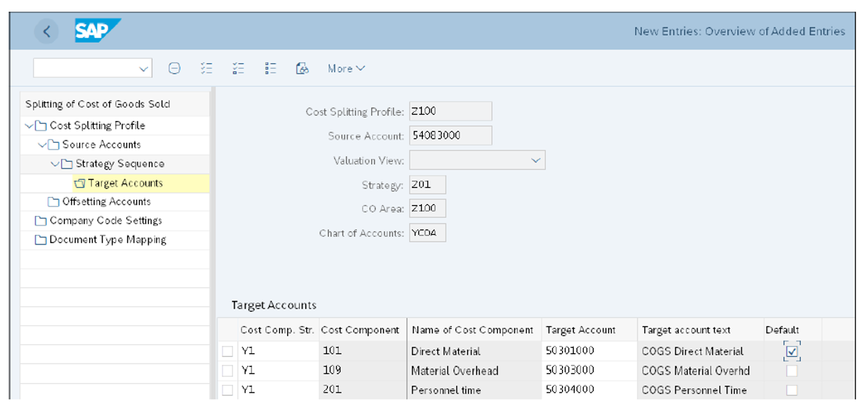Click the SAP logo
Screen dimensions: 868x412
pyautogui.click(x=97, y=31)
